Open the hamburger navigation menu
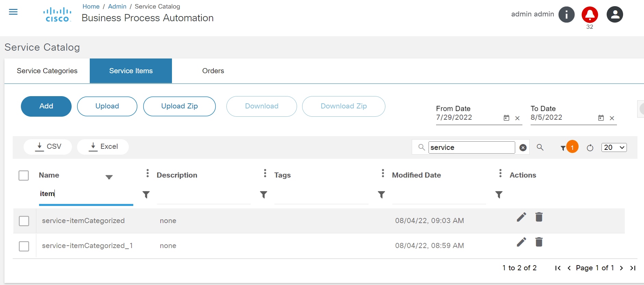Viewport: 644px width, 285px height. coord(13,12)
